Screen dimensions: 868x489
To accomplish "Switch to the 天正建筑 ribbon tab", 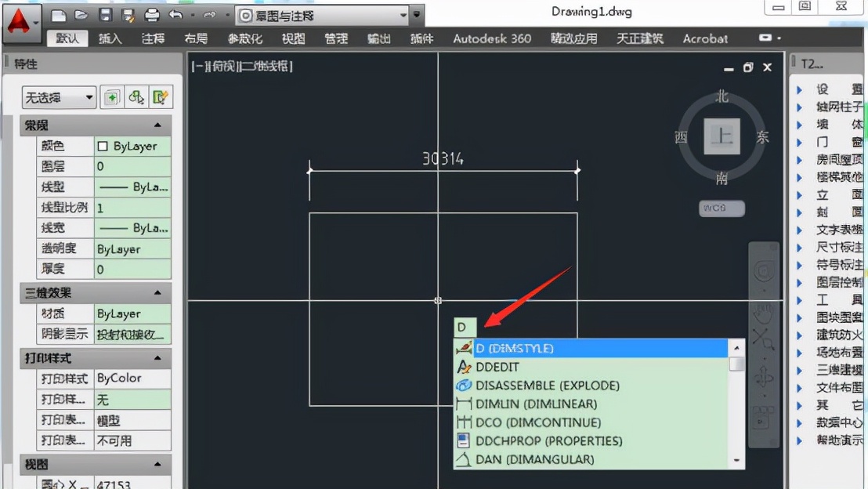I will (640, 38).
